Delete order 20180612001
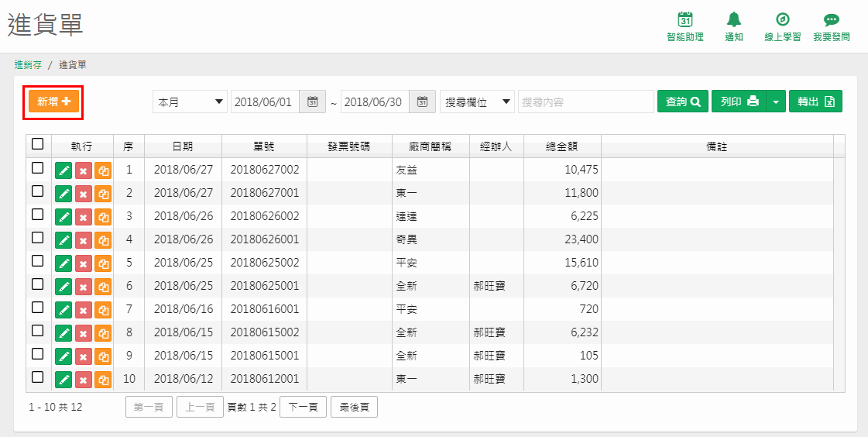Image resolution: width=868 pixels, height=437 pixels. [x=83, y=380]
